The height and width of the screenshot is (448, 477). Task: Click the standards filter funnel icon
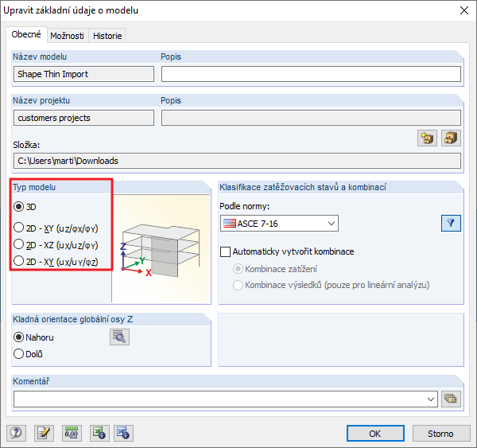451,224
